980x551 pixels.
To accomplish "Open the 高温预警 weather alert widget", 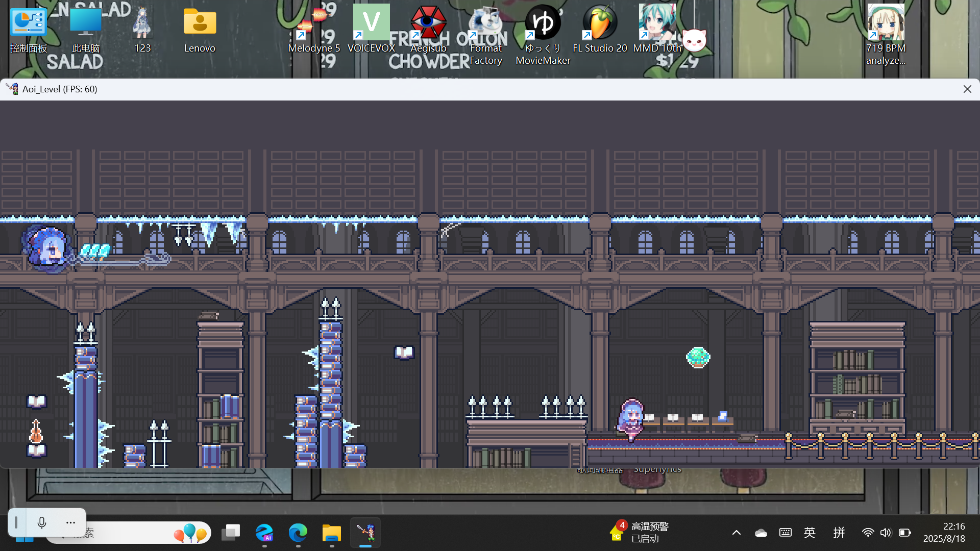I will (x=639, y=532).
